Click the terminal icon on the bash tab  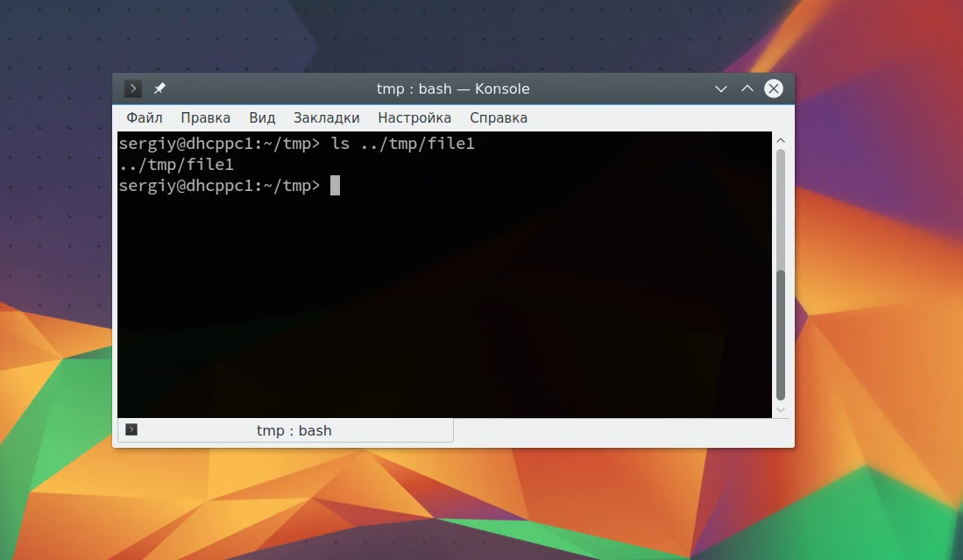[x=131, y=429]
